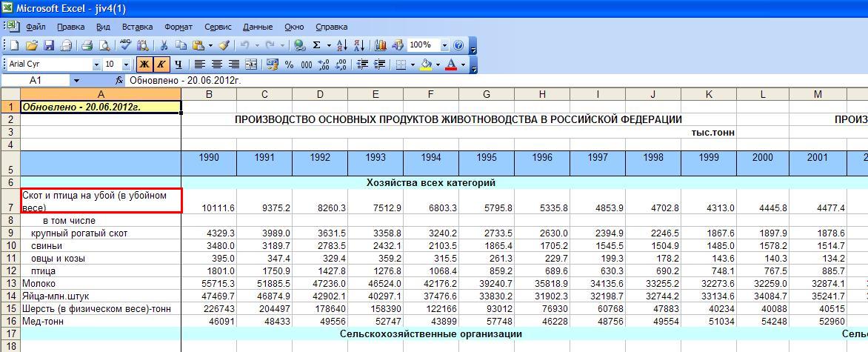
Task: Apply Currency number format
Action: point(272,64)
